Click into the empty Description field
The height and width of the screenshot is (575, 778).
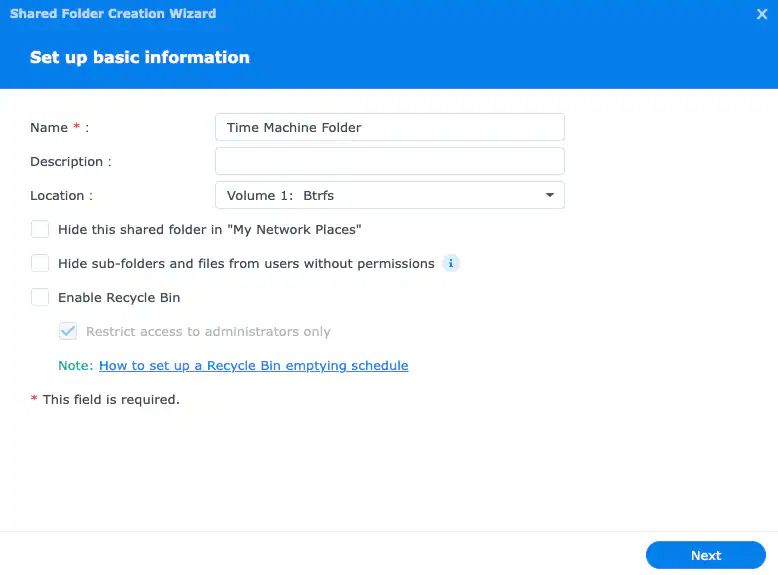coord(389,161)
